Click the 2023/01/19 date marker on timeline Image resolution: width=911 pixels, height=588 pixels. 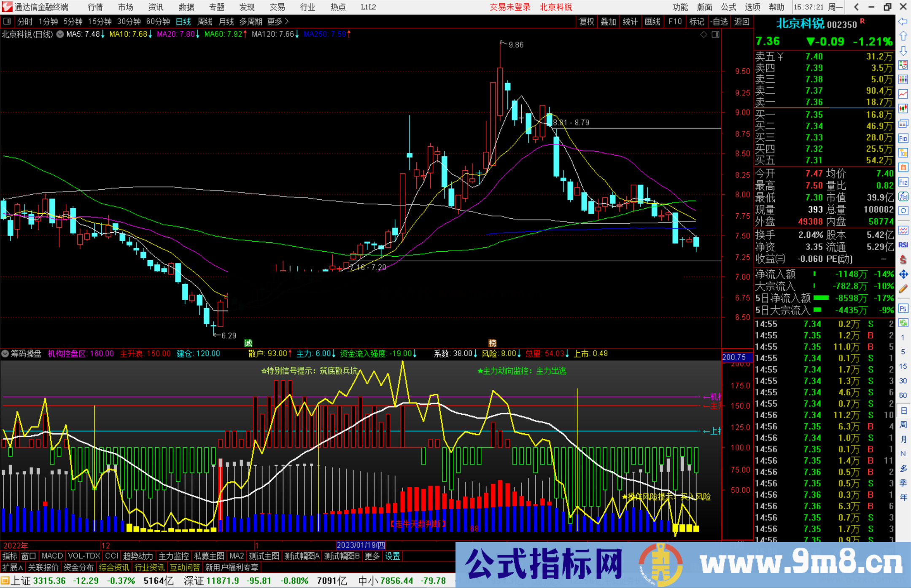(361, 545)
